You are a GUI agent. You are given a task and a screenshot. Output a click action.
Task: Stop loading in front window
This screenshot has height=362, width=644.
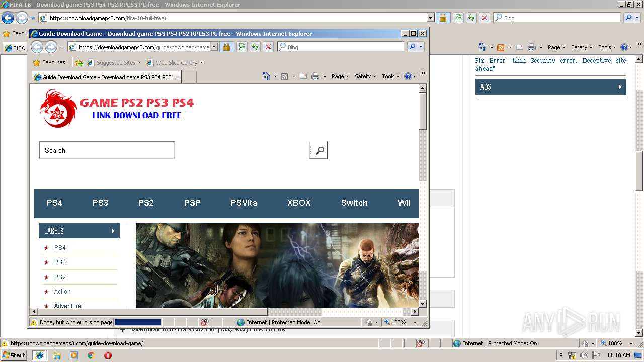pyautogui.click(x=268, y=47)
